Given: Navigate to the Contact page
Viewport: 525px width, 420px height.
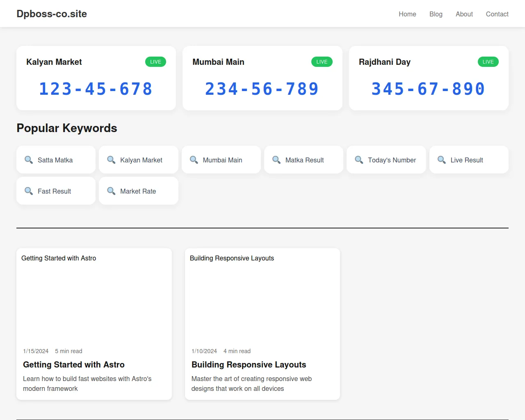Looking at the screenshot, I should 497,14.
